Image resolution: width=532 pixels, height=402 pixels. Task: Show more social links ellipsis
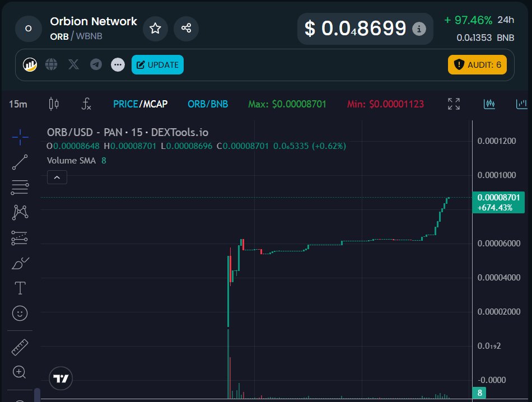(x=118, y=64)
